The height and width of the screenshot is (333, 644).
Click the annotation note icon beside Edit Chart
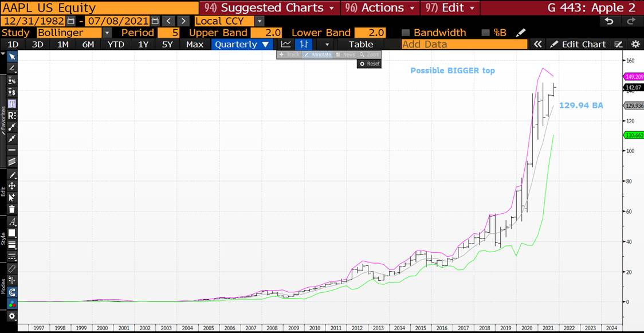click(x=618, y=44)
